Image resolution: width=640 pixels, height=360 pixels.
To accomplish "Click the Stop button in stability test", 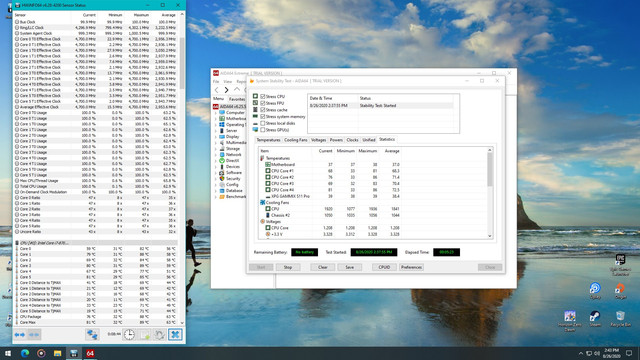I will coord(288,267).
